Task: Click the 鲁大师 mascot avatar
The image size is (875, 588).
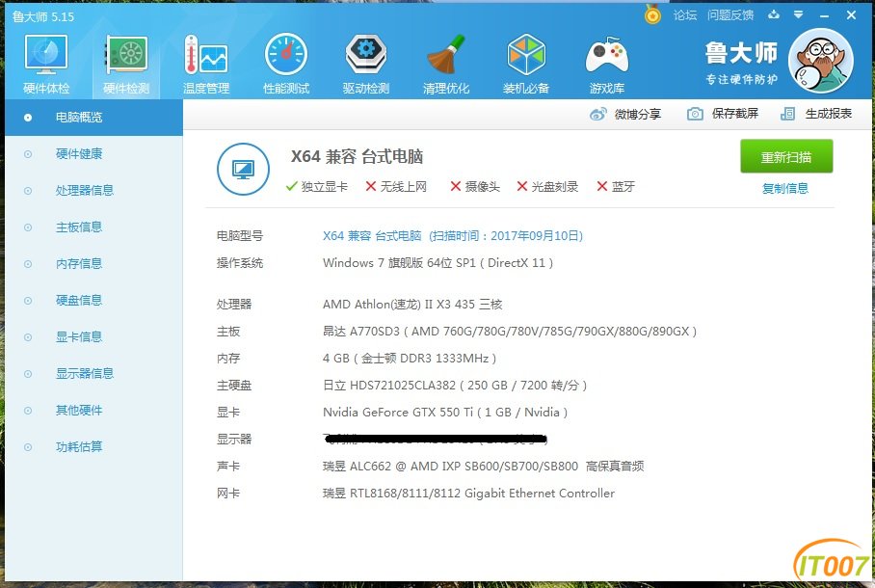Action: tap(820, 62)
